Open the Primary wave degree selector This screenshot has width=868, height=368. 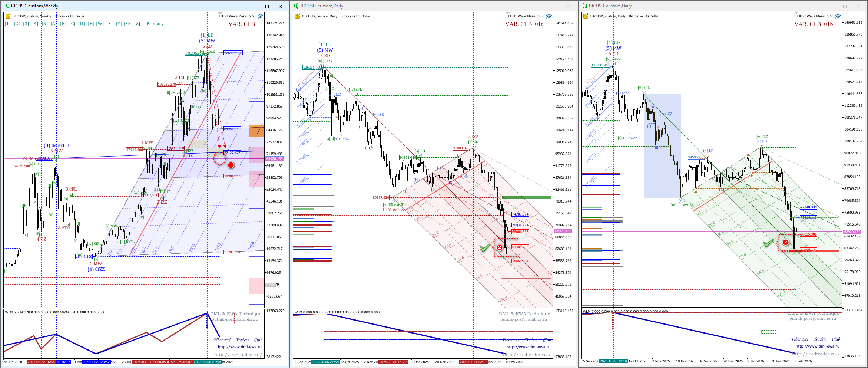[155, 24]
